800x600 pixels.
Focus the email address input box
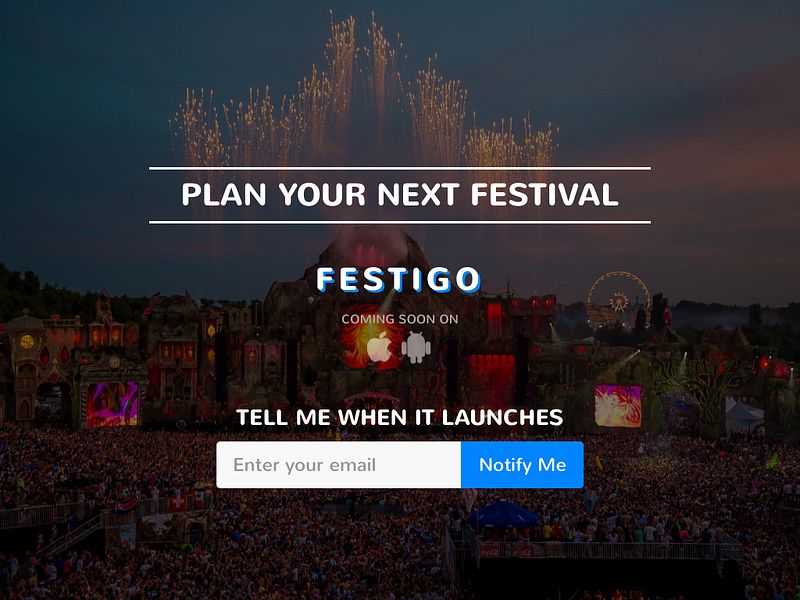(340, 464)
